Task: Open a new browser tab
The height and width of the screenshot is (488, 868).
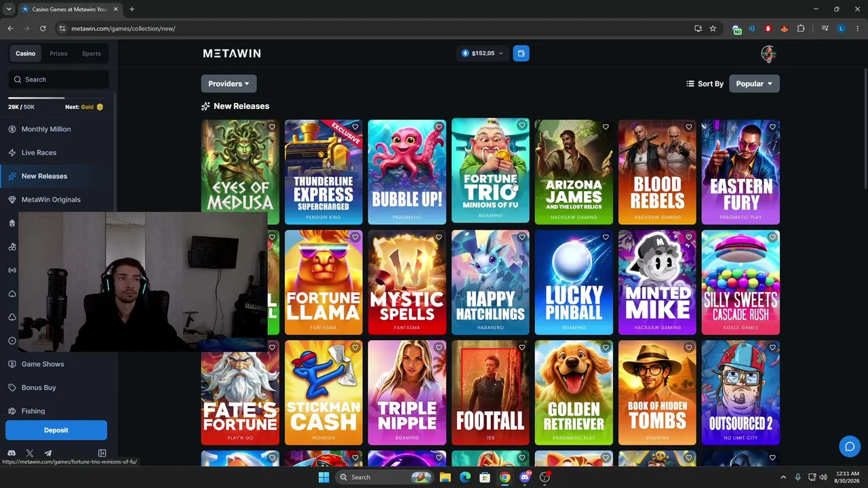Action: [132, 9]
